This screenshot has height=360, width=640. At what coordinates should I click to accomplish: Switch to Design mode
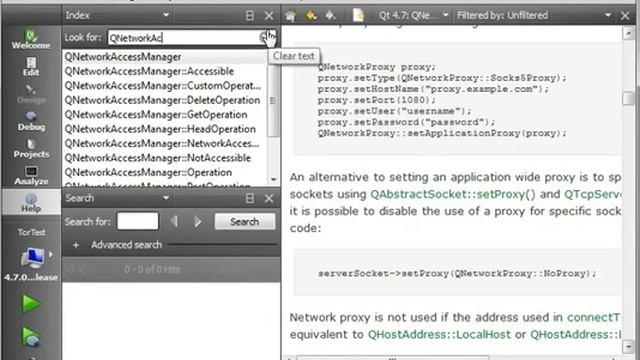tap(31, 94)
